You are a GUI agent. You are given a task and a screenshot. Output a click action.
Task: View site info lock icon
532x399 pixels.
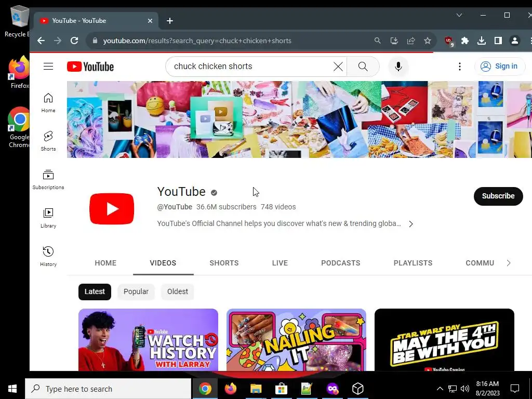tap(95, 41)
